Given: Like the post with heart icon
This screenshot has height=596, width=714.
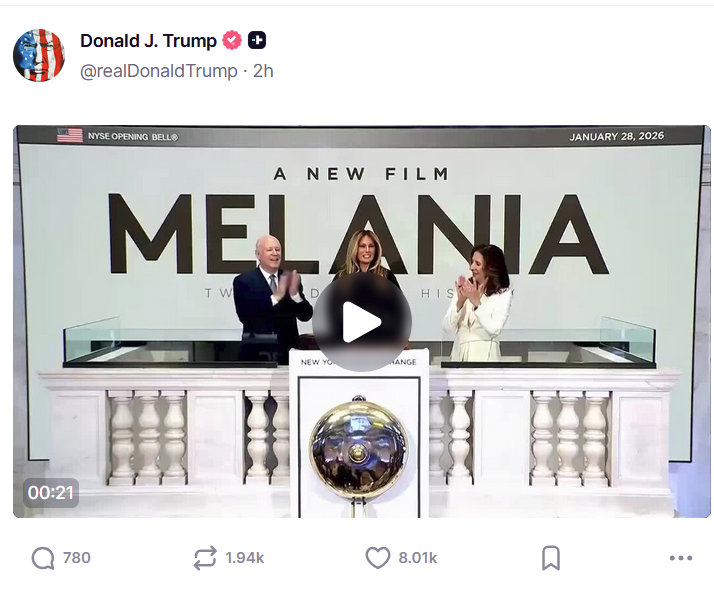Looking at the screenshot, I should pos(378,558).
